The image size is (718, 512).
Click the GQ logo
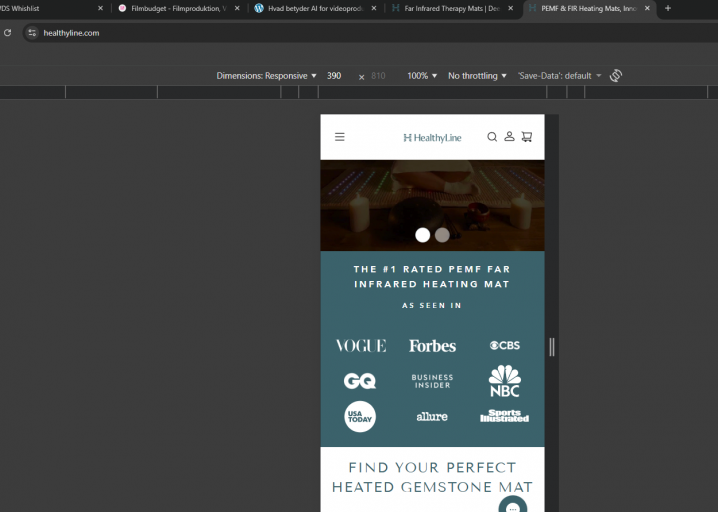click(360, 381)
